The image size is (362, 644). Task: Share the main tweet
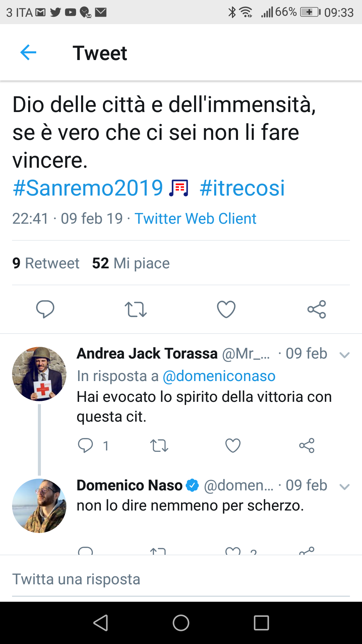(x=317, y=309)
